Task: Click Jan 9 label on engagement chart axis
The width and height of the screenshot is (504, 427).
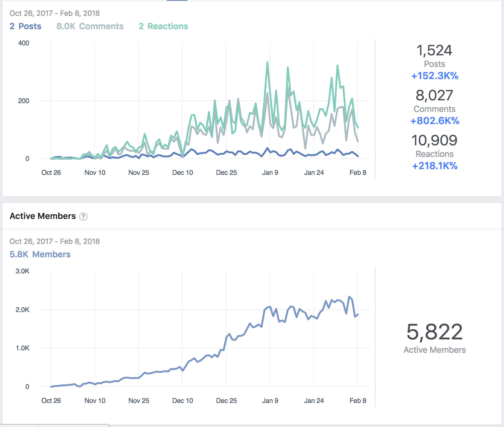Action: 270,173
